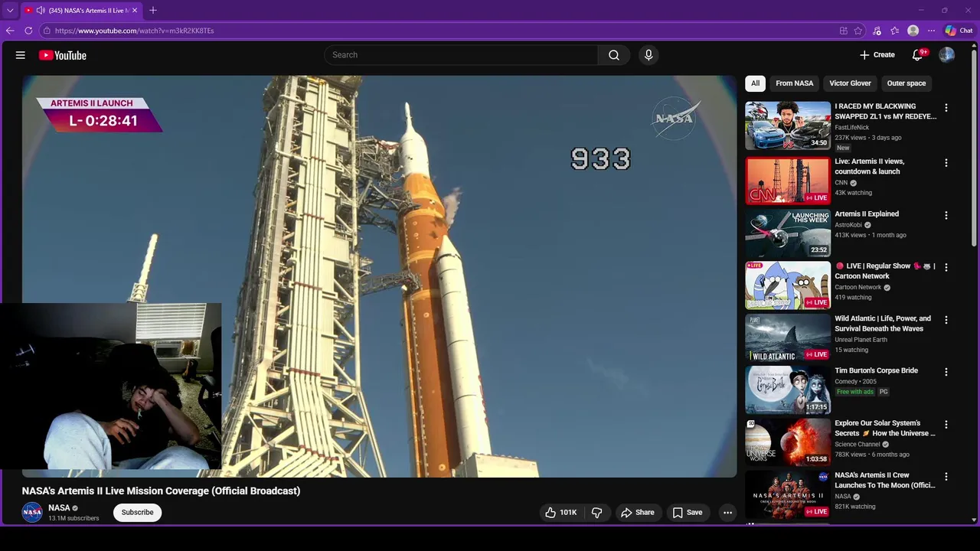Save the video to a playlist
The image size is (980, 551).
687,513
